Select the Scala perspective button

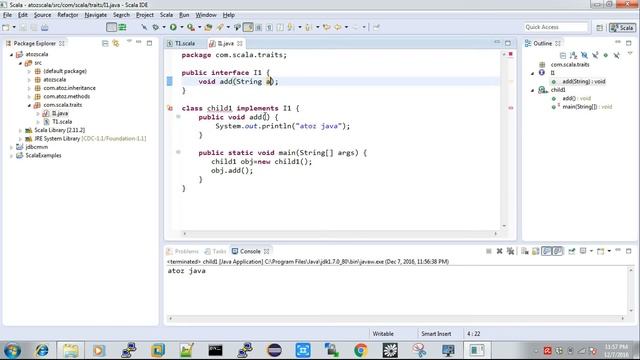[622, 27]
